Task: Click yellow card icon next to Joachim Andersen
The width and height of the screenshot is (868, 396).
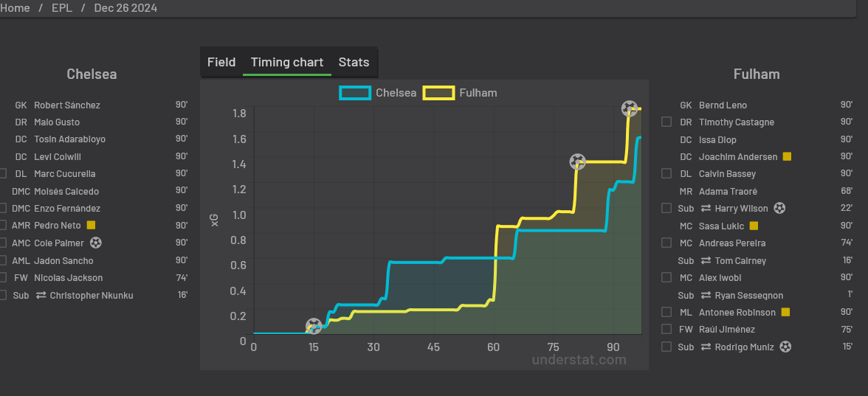Action: (787, 157)
